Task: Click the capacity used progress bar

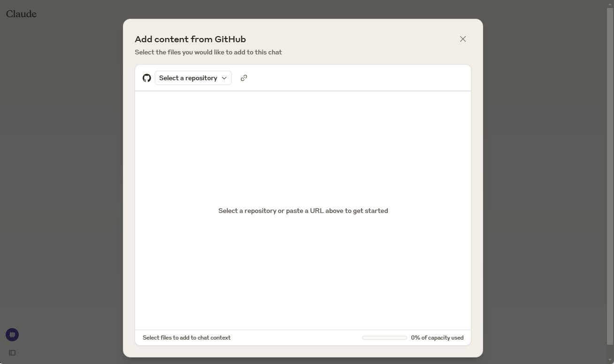Action: 385,338
